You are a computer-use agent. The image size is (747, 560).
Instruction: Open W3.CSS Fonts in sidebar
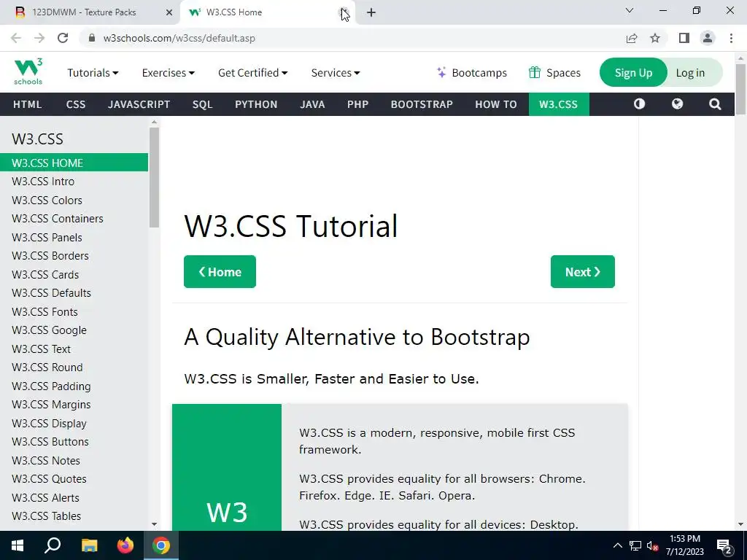tap(74, 312)
